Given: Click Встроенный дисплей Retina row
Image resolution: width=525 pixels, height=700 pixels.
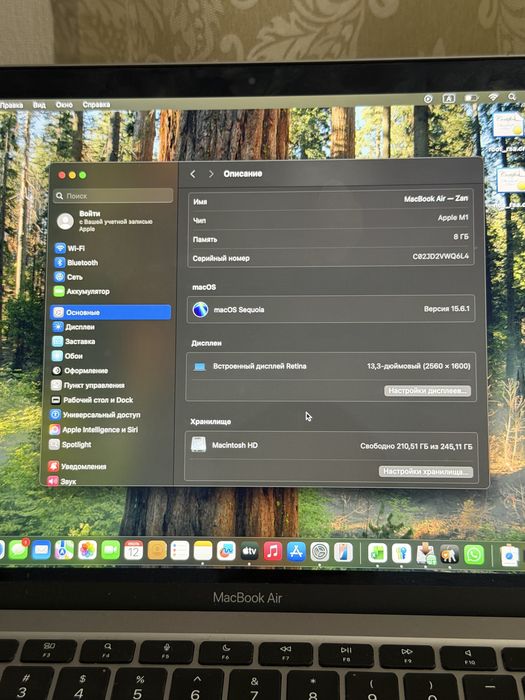Looking at the screenshot, I should (331, 367).
